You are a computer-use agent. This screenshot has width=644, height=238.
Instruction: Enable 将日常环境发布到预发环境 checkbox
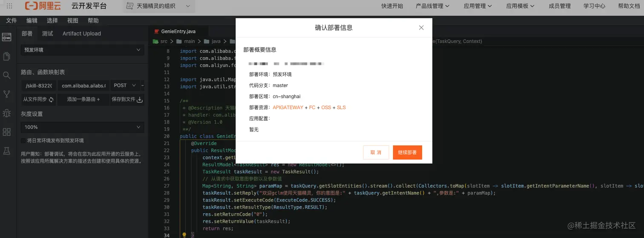23,140
